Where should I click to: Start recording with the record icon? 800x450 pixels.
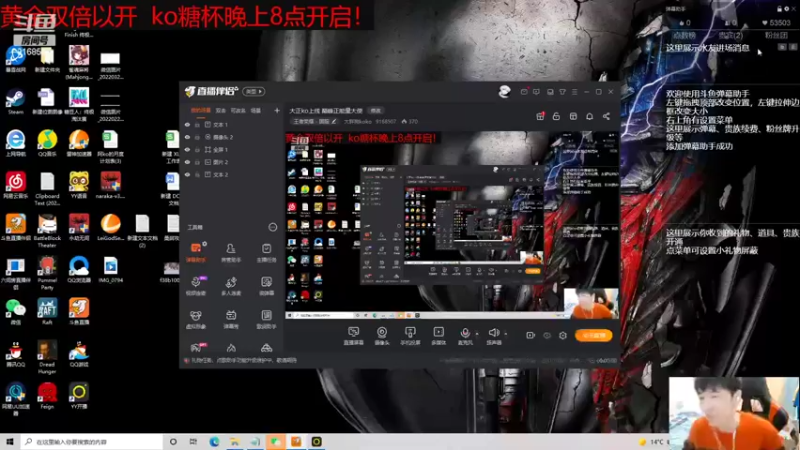click(x=530, y=335)
